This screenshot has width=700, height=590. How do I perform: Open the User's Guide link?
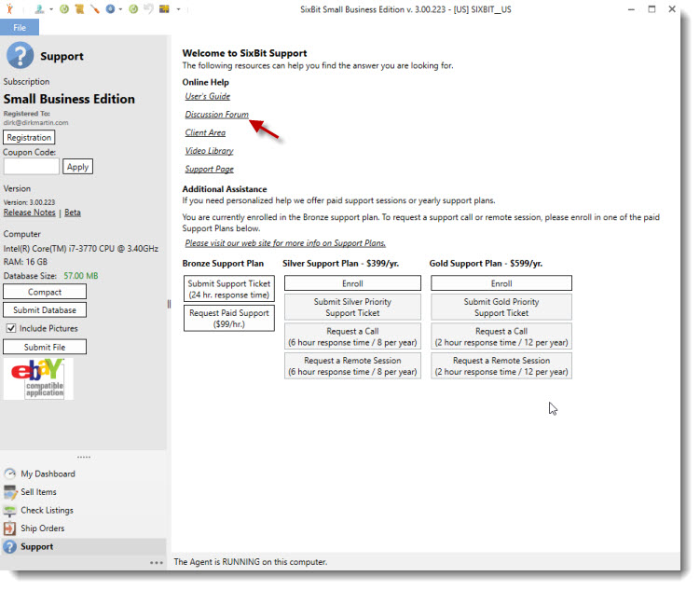click(x=208, y=96)
